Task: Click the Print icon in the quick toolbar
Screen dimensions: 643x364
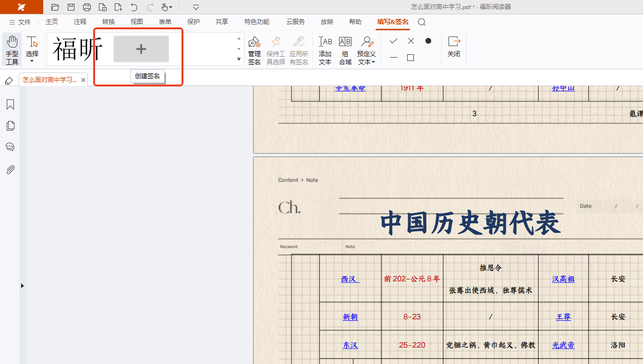Action: (87, 7)
